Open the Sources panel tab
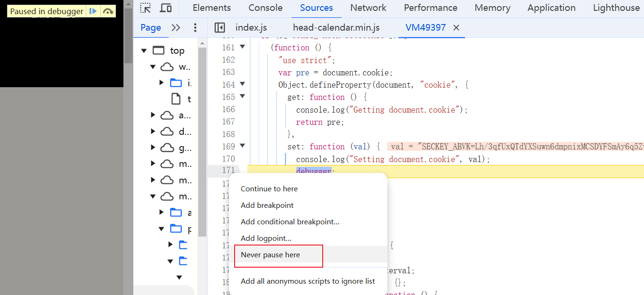 point(317,8)
